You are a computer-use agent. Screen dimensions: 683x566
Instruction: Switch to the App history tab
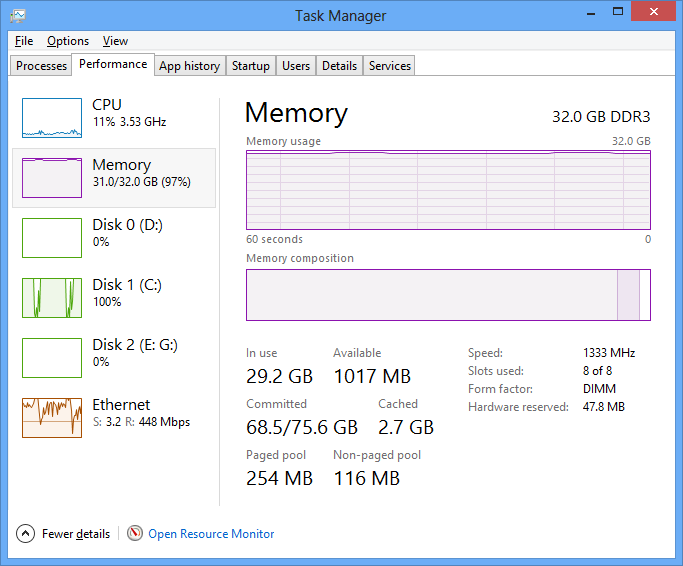189,66
